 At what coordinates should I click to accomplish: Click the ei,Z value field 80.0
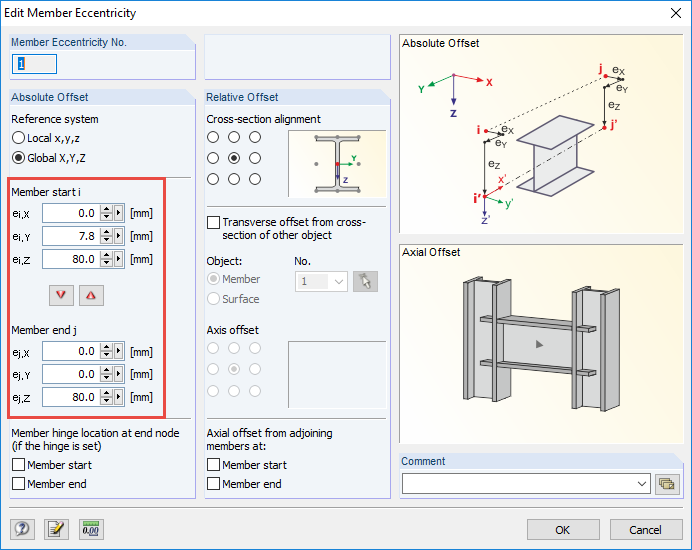point(71,259)
